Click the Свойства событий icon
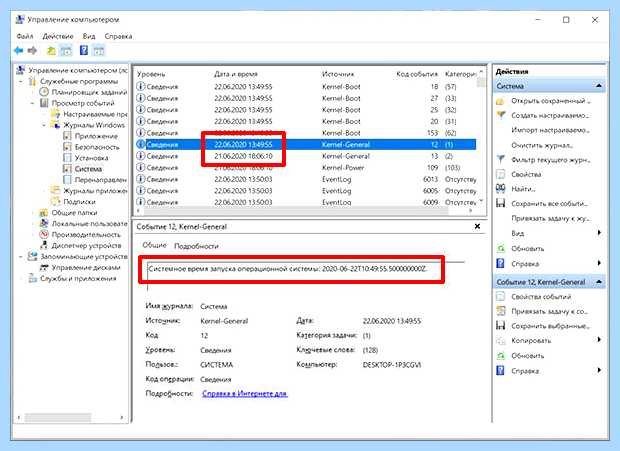This screenshot has width=620, height=451. [x=501, y=296]
